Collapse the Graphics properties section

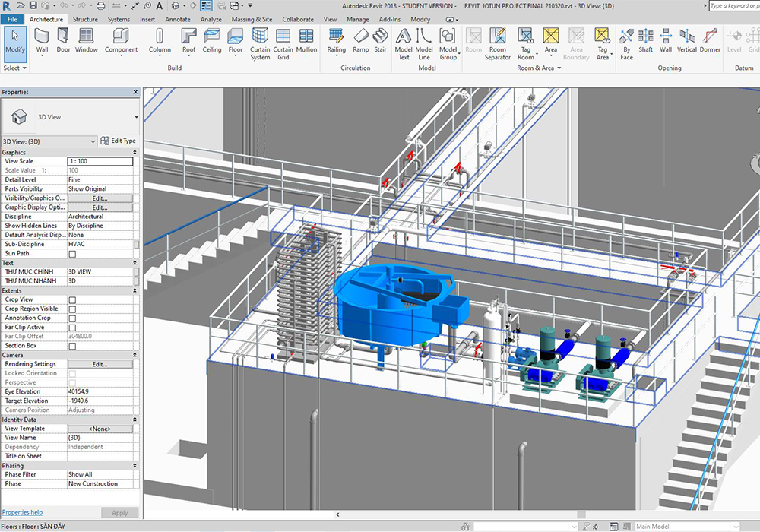pos(135,153)
